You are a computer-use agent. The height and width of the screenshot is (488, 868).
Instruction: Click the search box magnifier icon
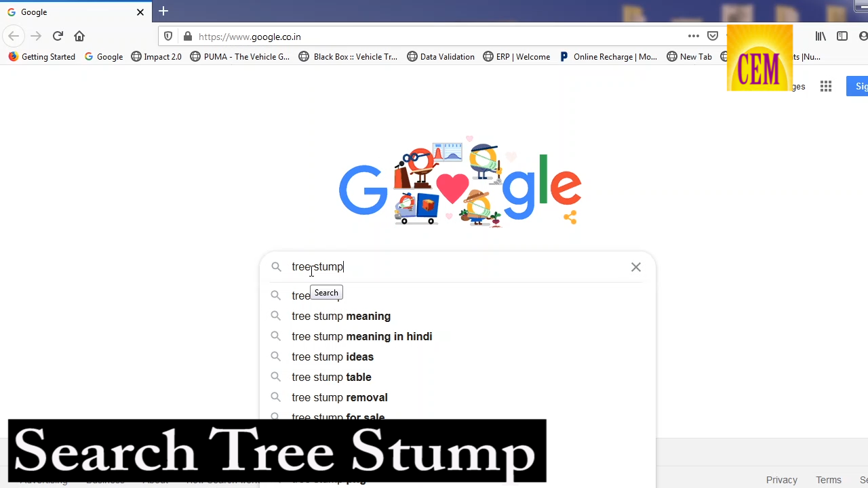coord(276,267)
